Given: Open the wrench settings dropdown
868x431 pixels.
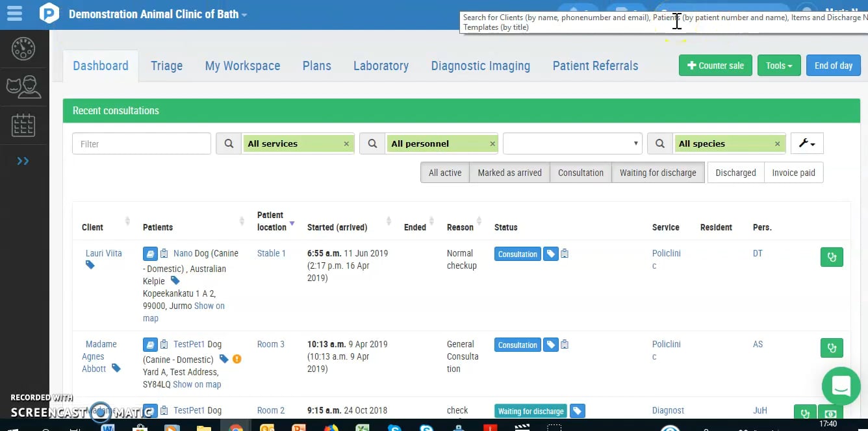Looking at the screenshot, I should 807,143.
